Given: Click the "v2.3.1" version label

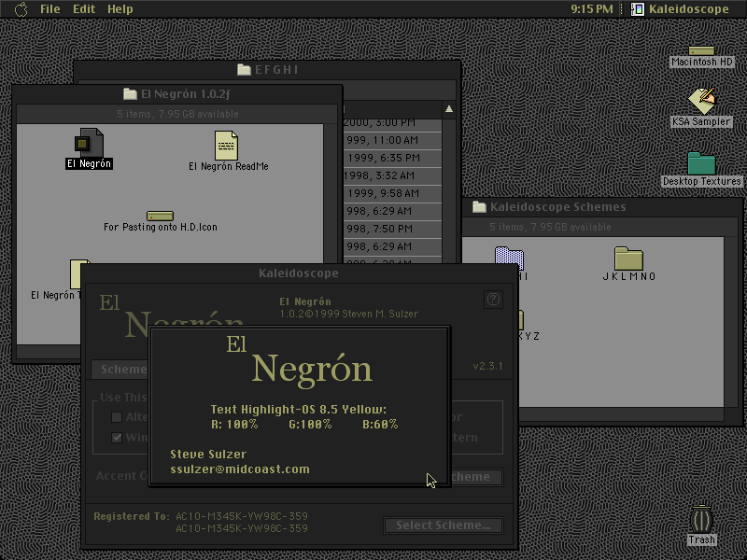Looking at the screenshot, I should [487, 366].
